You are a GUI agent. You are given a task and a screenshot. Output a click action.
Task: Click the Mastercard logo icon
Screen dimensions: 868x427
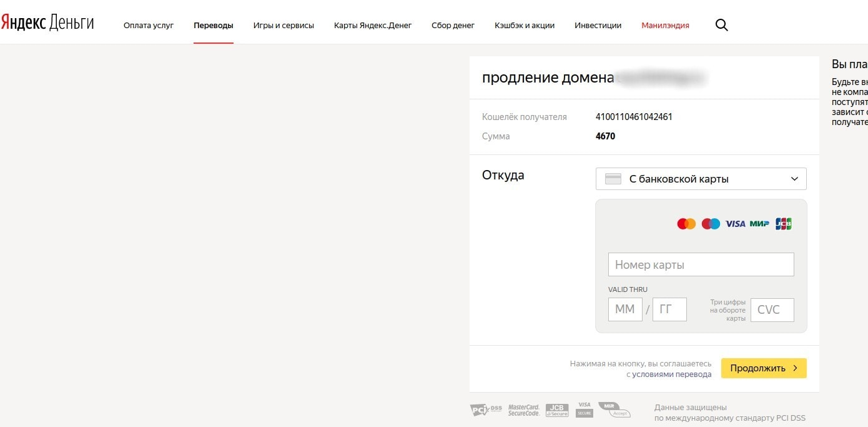click(686, 224)
